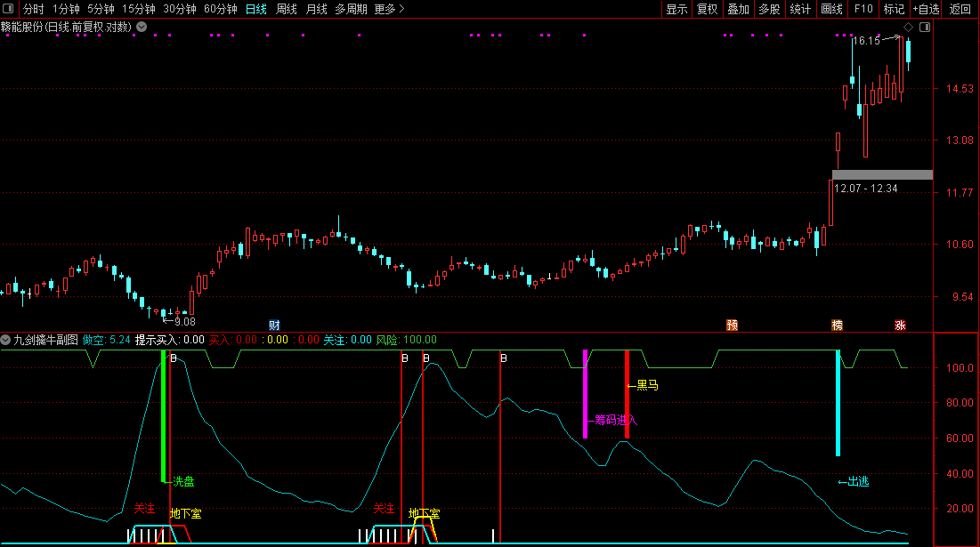The height and width of the screenshot is (547, 980).
Task: Open the 赣能股份 chart title dropdown arrow
Action: [142, 27]
